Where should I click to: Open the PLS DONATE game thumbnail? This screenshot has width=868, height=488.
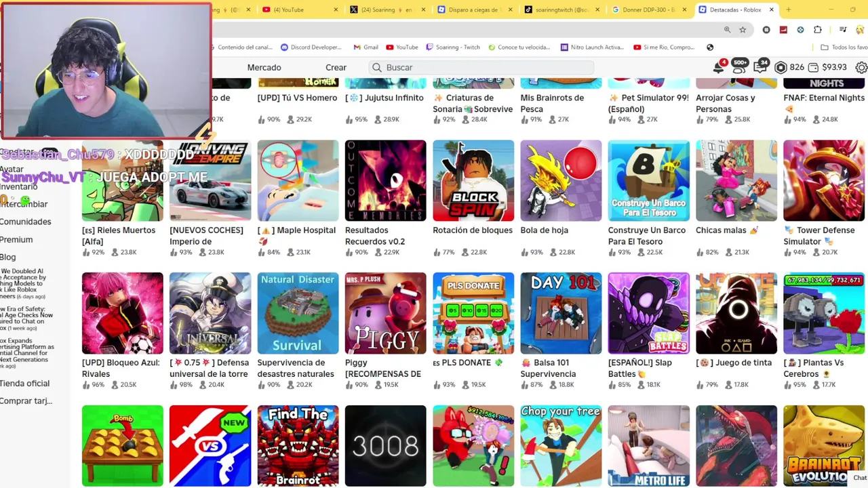(x=473, y=313)
